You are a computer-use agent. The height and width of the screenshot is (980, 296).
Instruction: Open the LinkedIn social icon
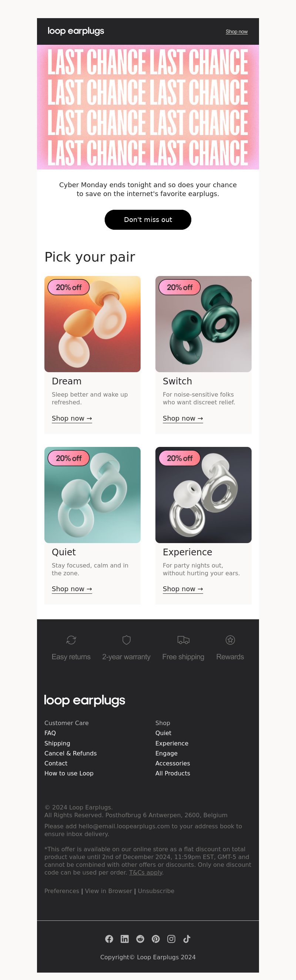(x=125, y=939)
